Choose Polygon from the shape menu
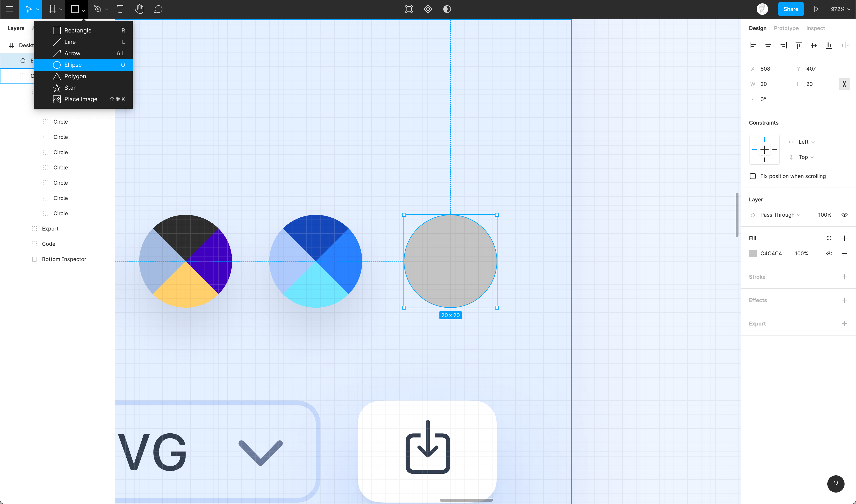Viewport: 856px width, 504px height. [x=75, y=76]
